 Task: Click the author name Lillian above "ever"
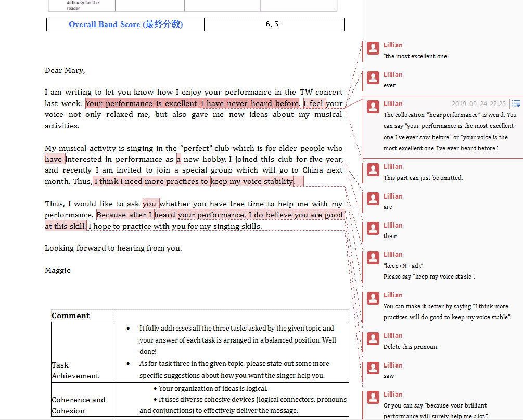[x=393, y=75]
